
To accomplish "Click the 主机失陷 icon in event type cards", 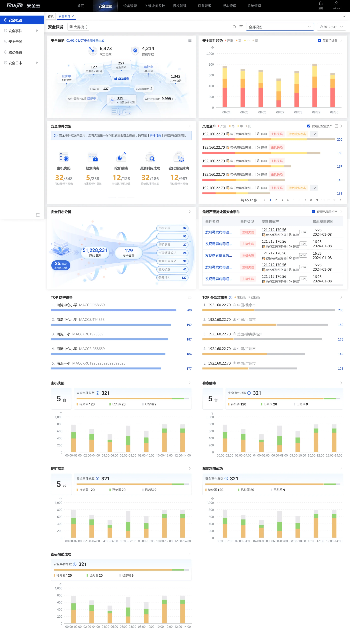I will (64, 157).
